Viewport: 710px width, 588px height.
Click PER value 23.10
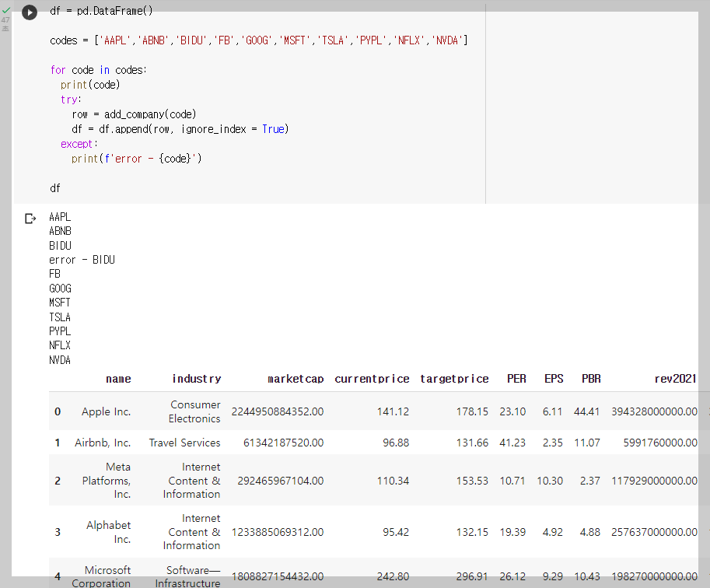click(512, 411)
